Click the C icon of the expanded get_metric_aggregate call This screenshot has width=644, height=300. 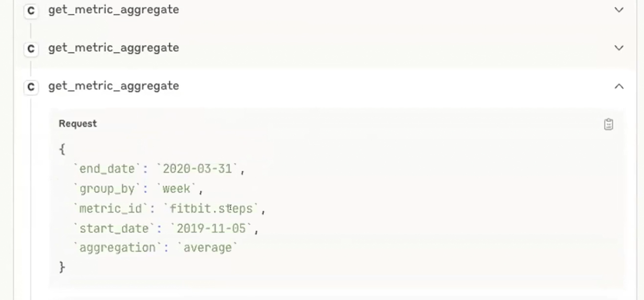[x=31, y=87]
